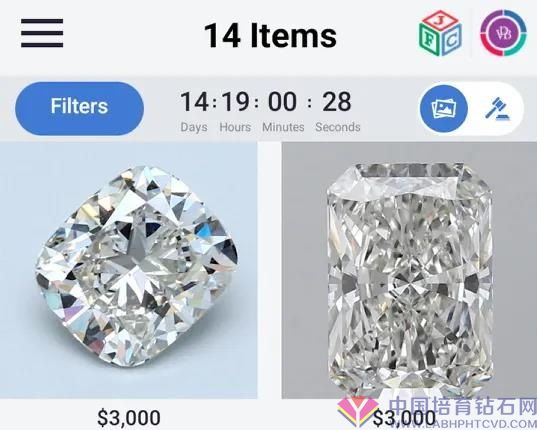
Task: Tap the $3,000 price under radiant diamond
Action: click(404, 418)
